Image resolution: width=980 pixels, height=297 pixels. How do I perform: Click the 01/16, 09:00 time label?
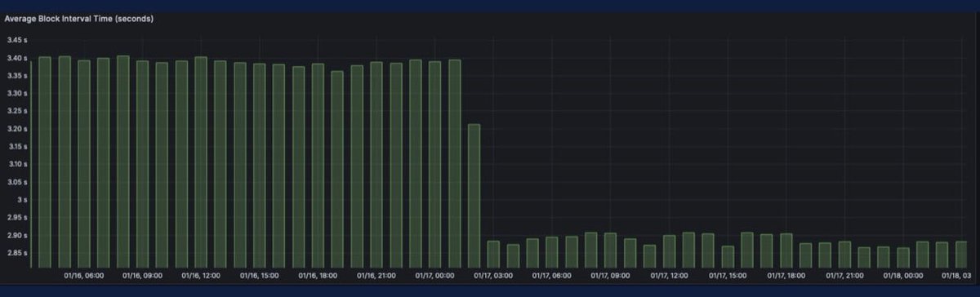143,276
